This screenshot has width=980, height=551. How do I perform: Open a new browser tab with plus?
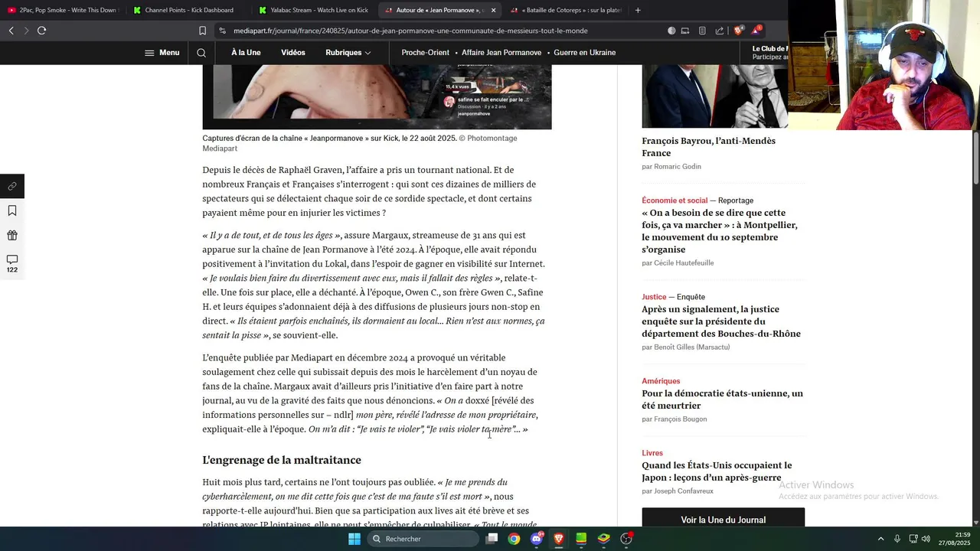coord(638,10)
